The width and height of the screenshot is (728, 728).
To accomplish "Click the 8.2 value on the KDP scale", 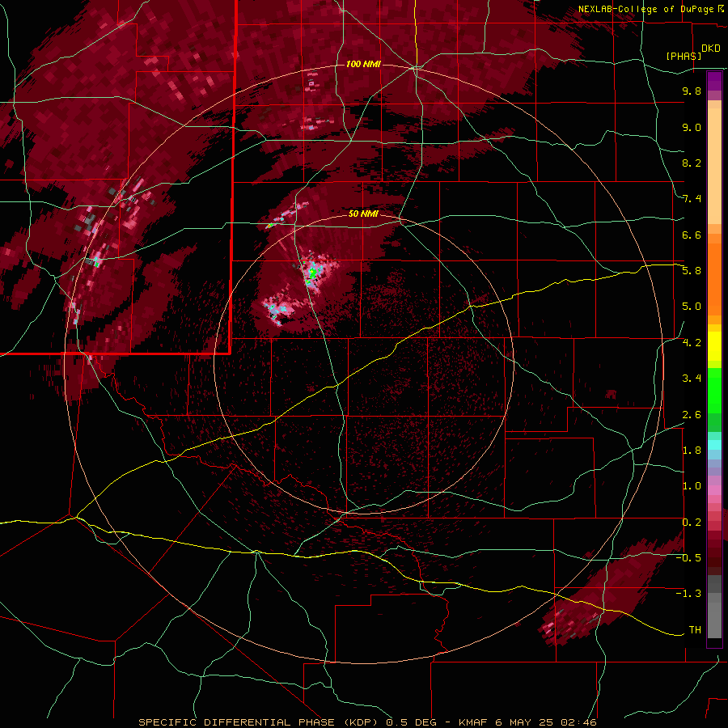I will (692, 163).
